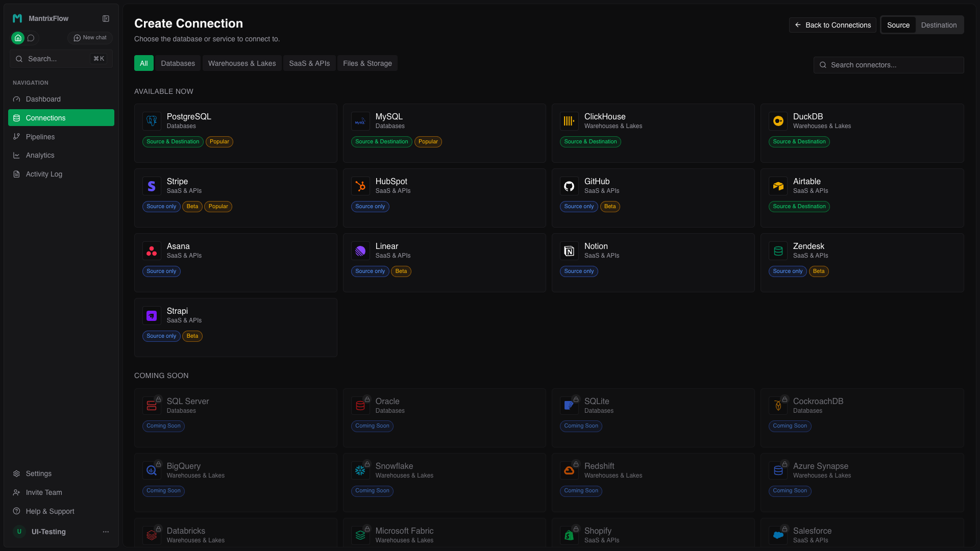The height and width of the screenshot is (551, 980).
Task: Click the locked BigQuery icon
Action: 152,470
